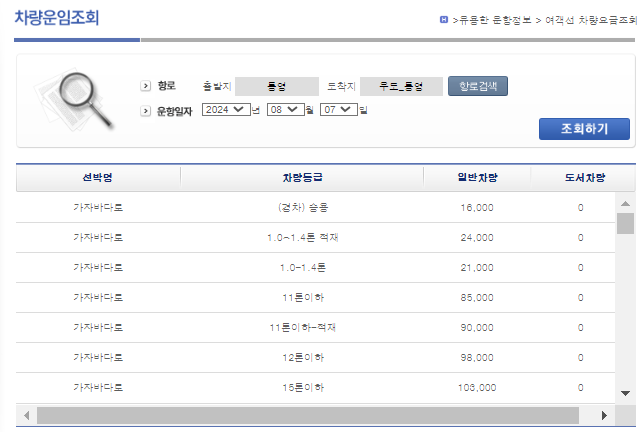Click the home icon in breadcrumb

(444, 20)
